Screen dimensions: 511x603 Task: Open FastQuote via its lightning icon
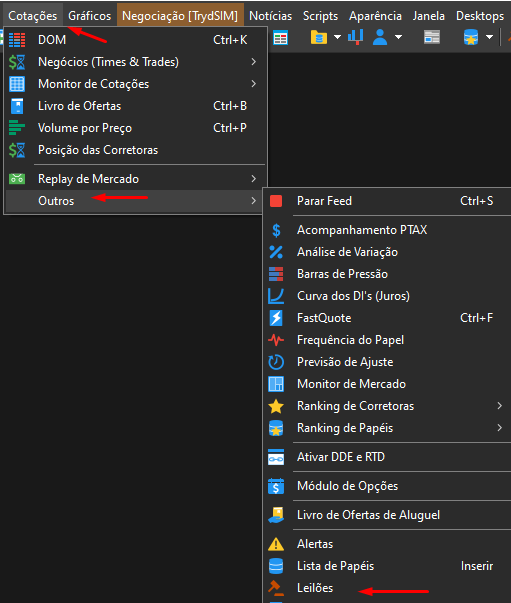(276, 318)
